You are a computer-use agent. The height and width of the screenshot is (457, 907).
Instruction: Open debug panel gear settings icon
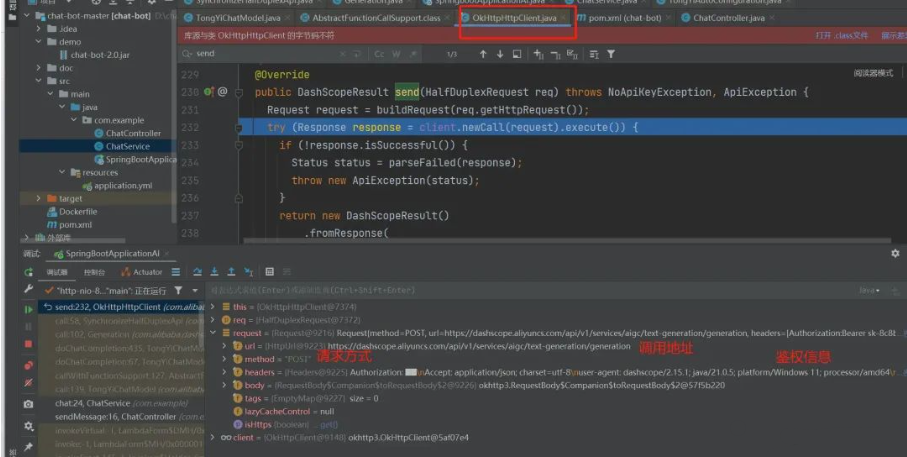click(x=28, y=426)
